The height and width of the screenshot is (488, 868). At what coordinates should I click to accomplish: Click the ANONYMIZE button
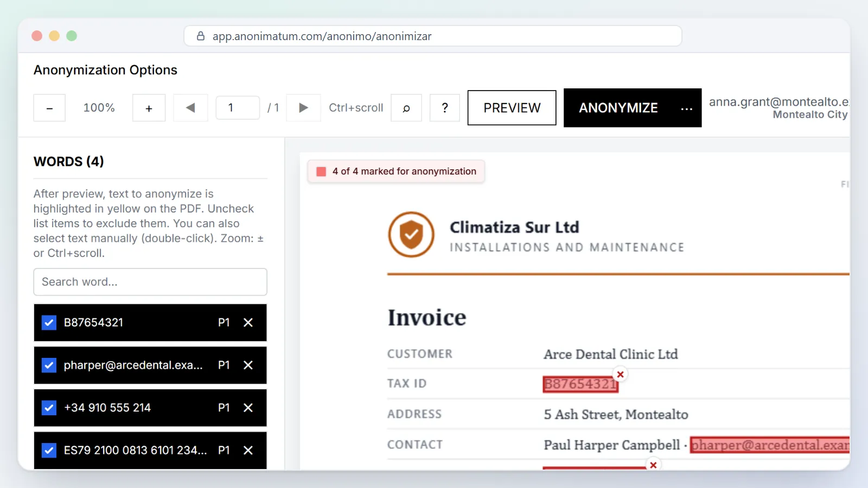(x=618, y=108)
